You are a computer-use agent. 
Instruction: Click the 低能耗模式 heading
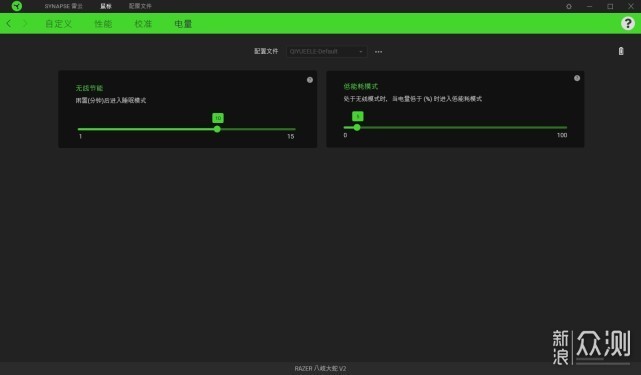(x=361, y=86)
